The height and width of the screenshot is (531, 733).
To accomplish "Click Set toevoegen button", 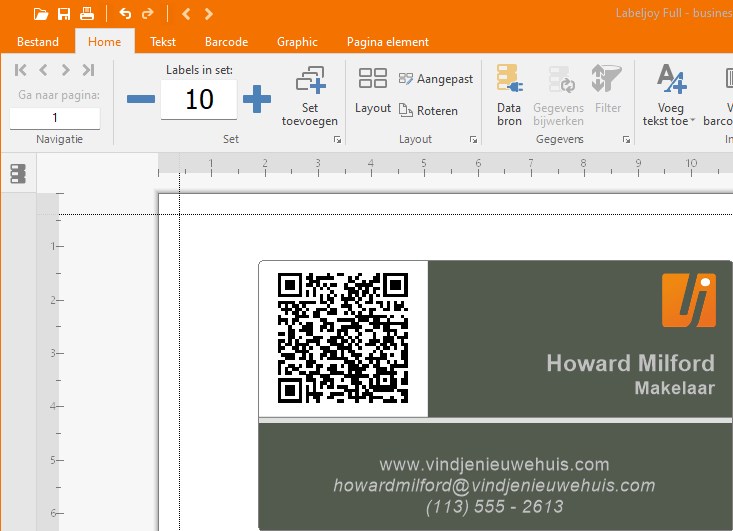I will point(309,96).
